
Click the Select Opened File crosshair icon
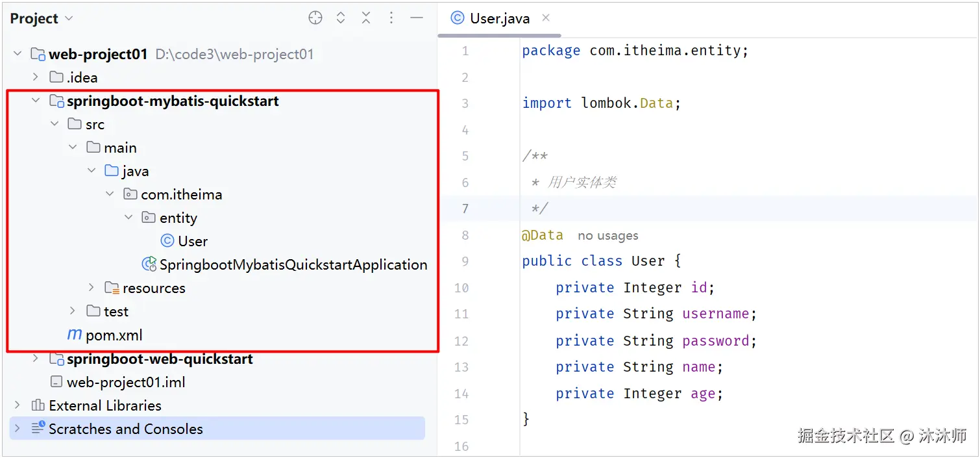[x=315, y=18]
